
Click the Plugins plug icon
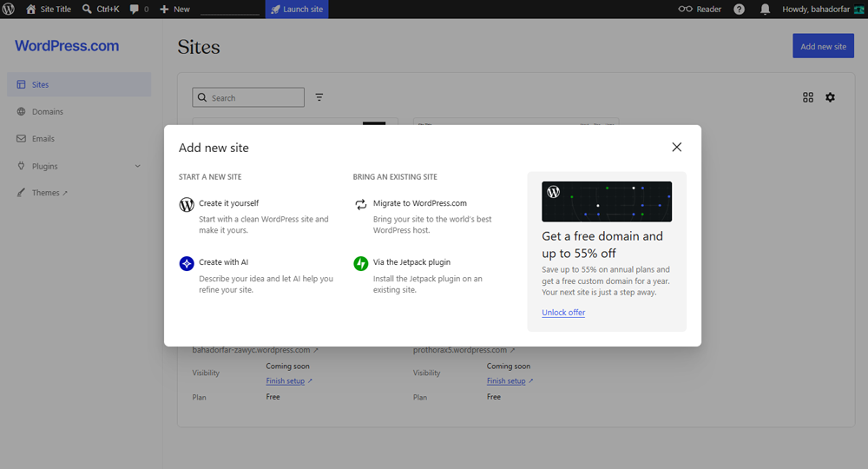(x=21, y=166)
